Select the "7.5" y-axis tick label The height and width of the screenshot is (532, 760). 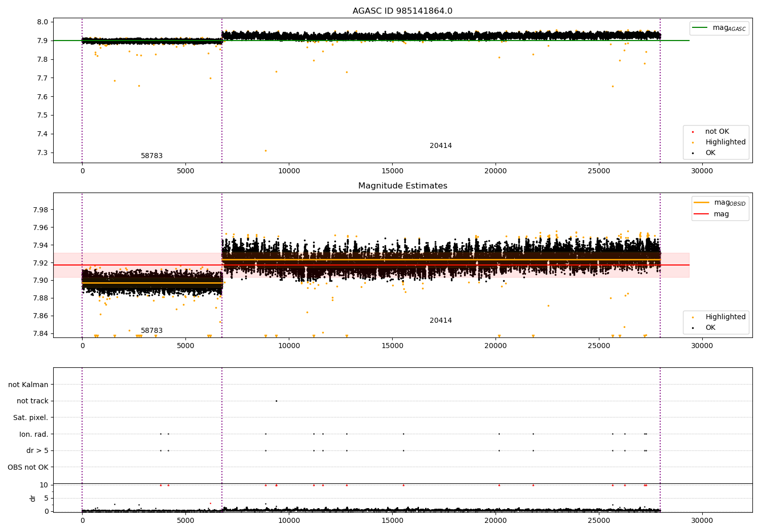pyautogui.click(x=43, y=116)
